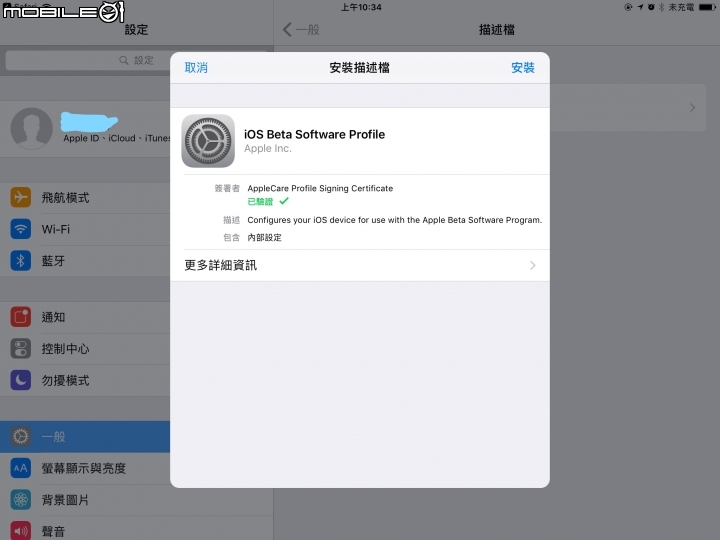Open Apple ID, iCloud, iTunes account row

tap(85, 129)
